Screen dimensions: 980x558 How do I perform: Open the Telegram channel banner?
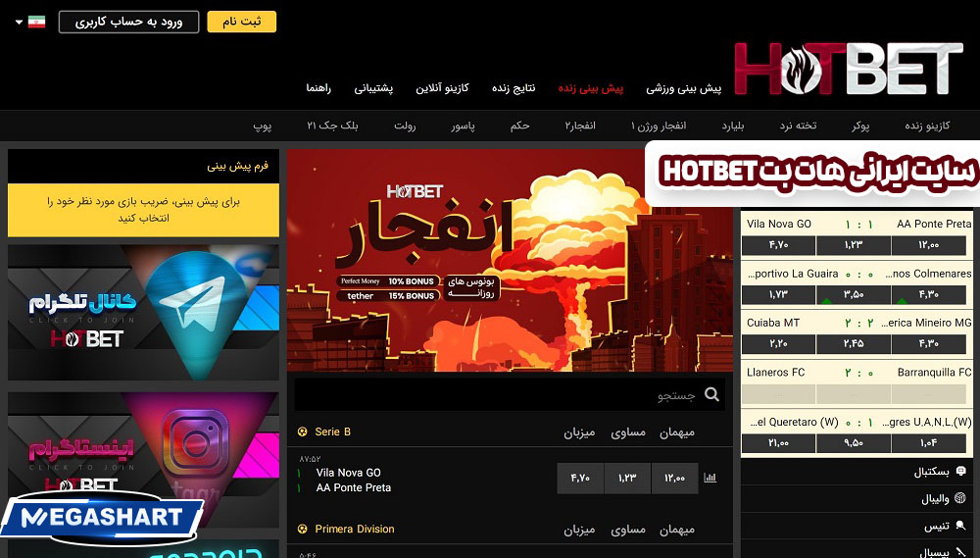click(143, 312)
